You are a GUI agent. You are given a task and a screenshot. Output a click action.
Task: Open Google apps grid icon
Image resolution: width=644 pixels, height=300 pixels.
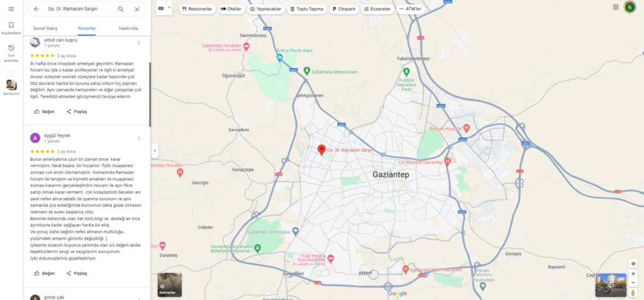[x=616, y=7]
